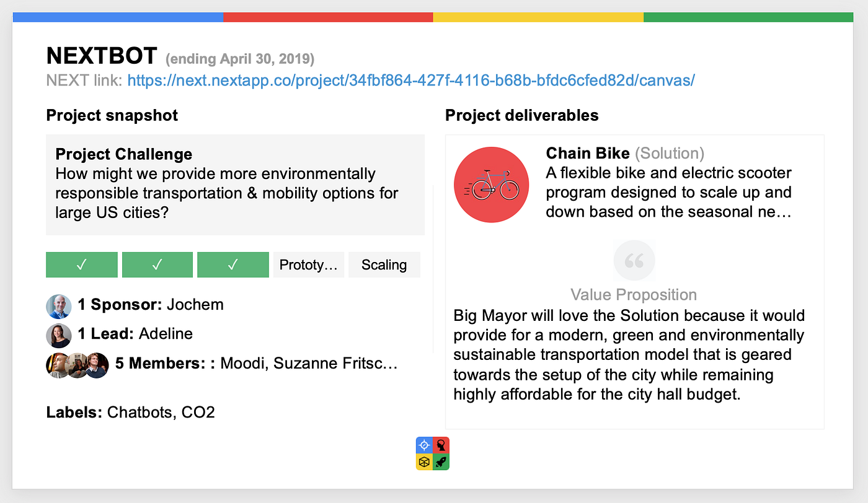This screenshot has width=868, height=503.
Task: Toggle the second green phase checkmark
Action: click(x=157, y=265)
